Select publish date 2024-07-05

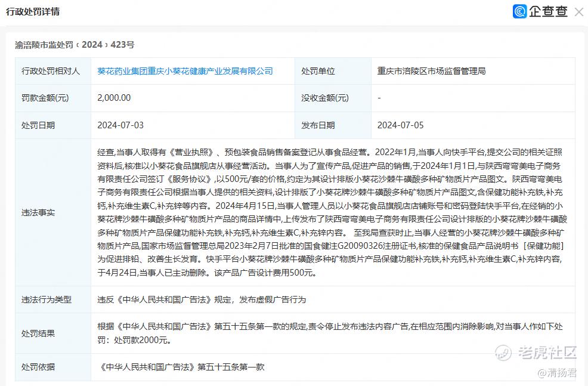401,125
